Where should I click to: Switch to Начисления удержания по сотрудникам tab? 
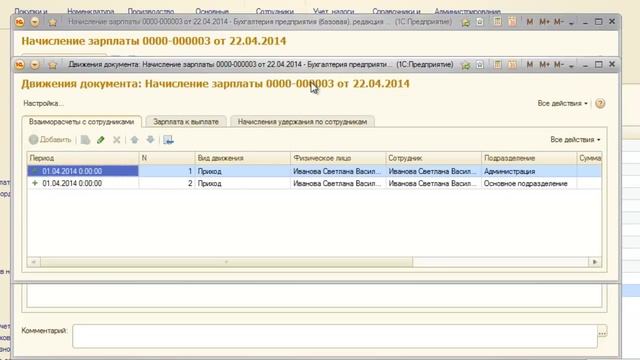click(x=302, y=122)
